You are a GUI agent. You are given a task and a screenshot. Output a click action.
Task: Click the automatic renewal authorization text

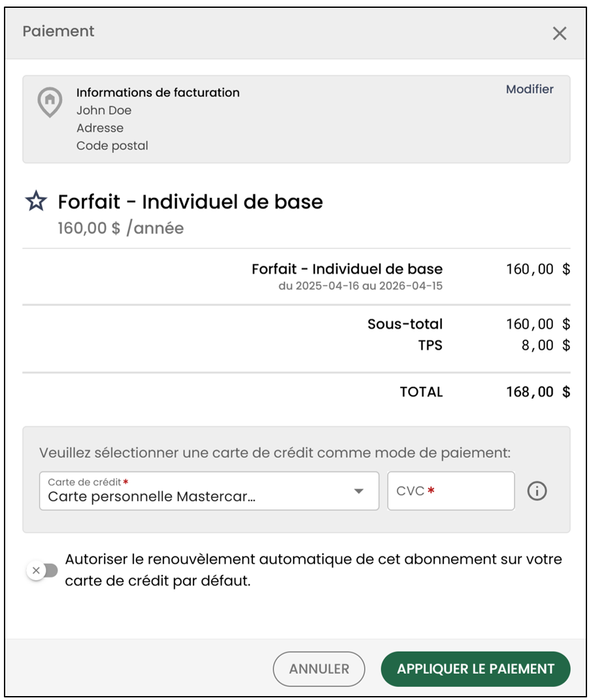313,570
